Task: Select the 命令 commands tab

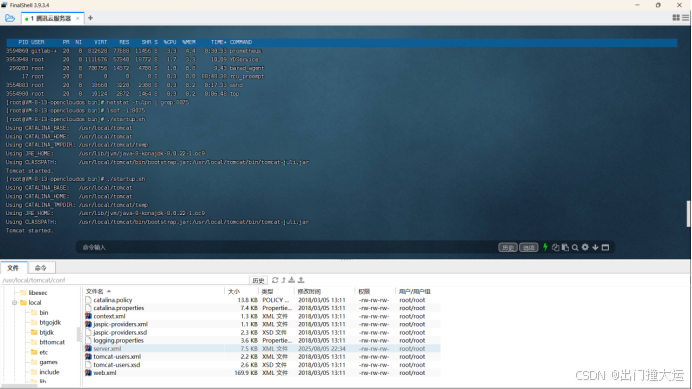Action: click(x=41, y=268)
